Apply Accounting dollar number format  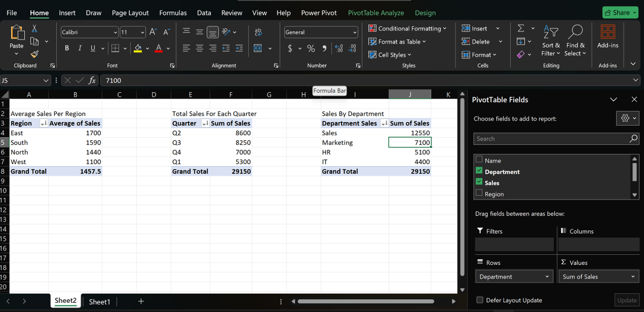pyautogui.click(x=290, y=48)
